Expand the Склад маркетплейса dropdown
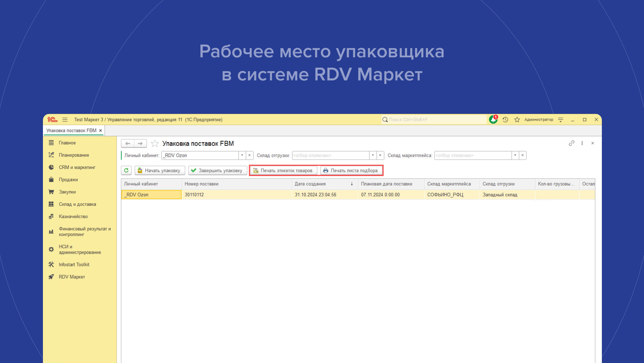This screenshot has height=363, width=644. pos(515,155)
